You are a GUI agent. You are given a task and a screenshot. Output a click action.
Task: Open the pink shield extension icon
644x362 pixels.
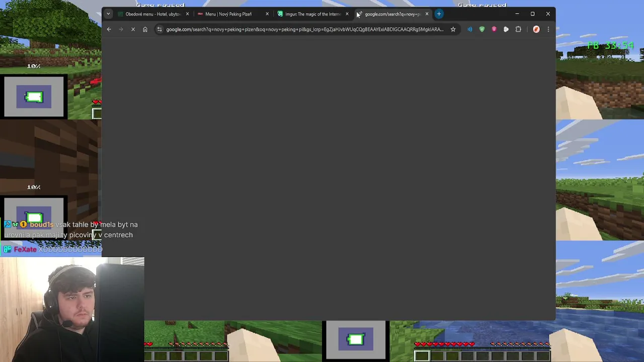pos(494,29)
